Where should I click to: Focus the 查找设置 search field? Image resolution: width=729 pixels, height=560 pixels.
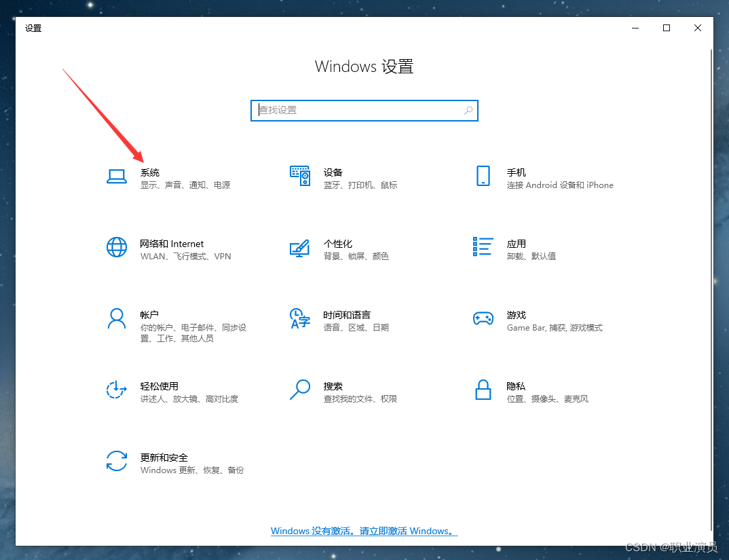[364, 111]
